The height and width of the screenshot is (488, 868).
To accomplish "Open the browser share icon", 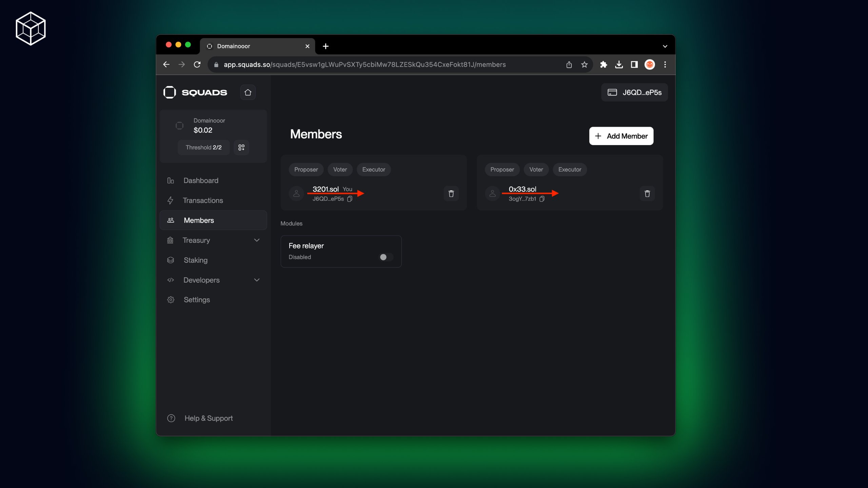I will coord(569,64).
